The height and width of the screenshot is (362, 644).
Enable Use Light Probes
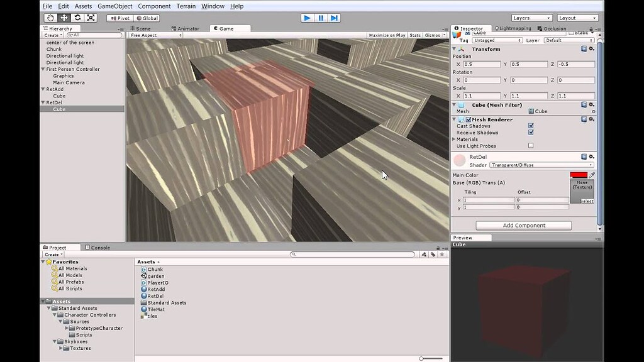tap(530, 146)
